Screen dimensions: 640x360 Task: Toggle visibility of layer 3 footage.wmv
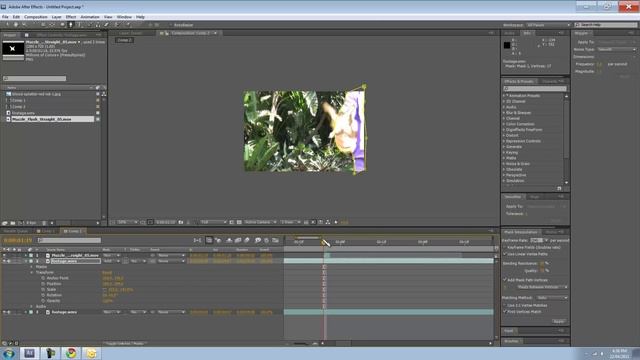[x=4, y=312]
